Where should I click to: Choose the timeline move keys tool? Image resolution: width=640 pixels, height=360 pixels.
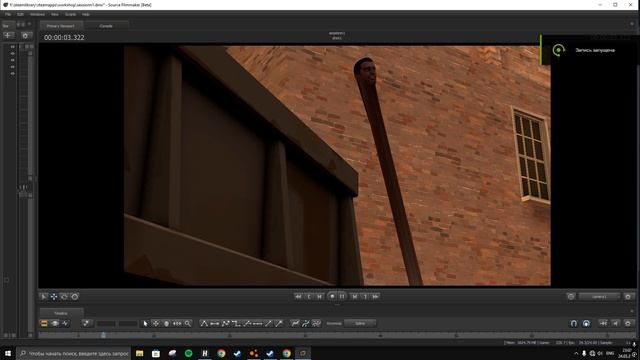(x=156, y=323)
